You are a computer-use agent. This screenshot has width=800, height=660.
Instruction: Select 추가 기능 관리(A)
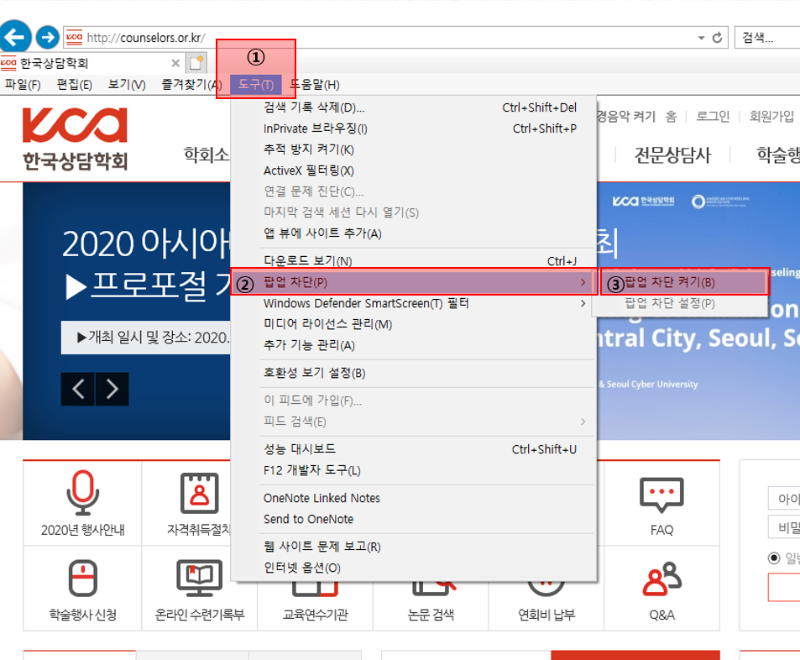(413, 345)
